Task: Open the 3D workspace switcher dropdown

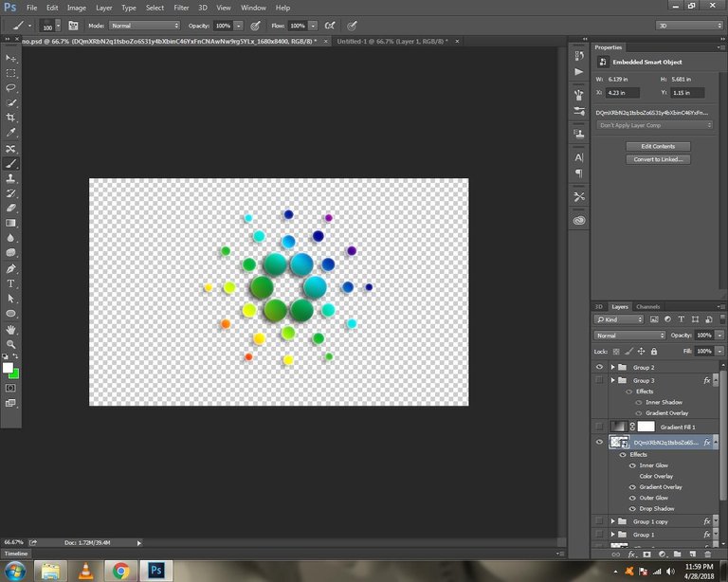Action: 689,26
